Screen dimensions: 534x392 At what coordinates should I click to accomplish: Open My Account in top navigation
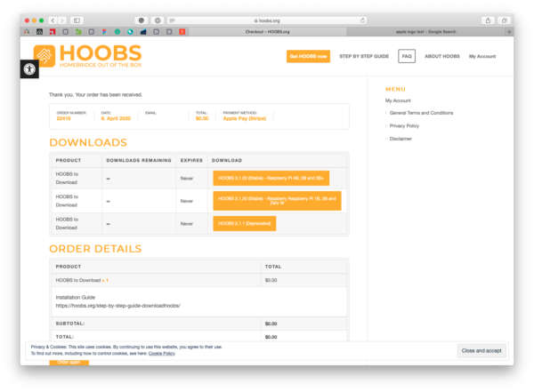pyautogui.click(x=482, y=56)
